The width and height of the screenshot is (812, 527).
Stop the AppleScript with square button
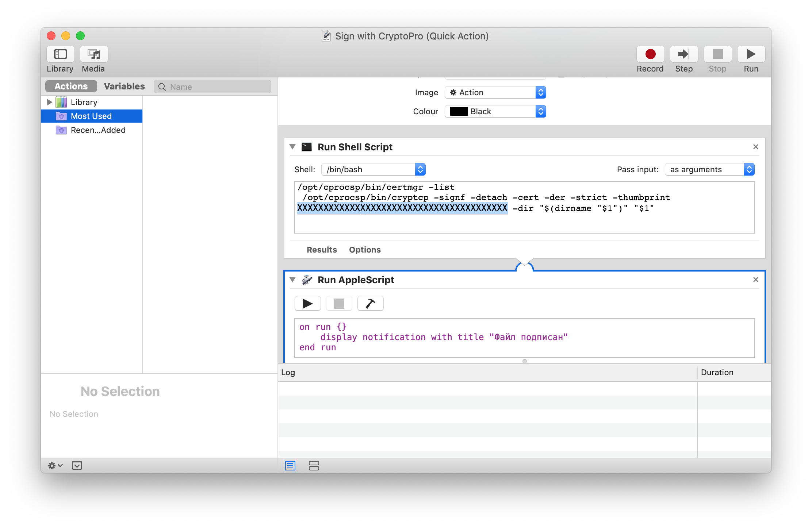pyautogui.click(x=339, y=303)
